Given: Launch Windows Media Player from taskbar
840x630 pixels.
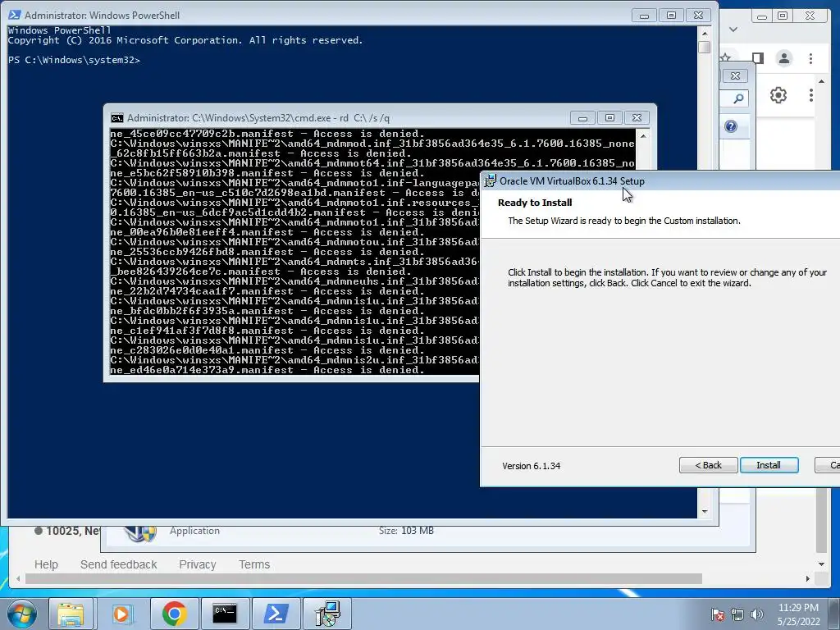Looking at the screenshot, I should (x=121, y=614).
